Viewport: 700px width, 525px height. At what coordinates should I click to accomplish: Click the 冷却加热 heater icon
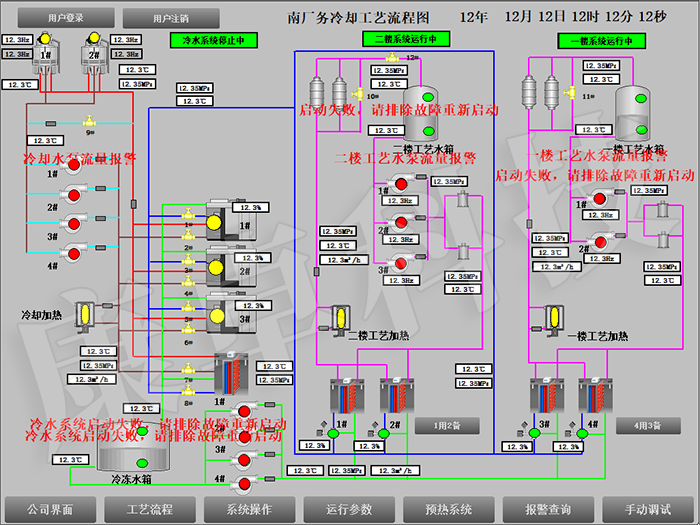(x=84, y=316)
